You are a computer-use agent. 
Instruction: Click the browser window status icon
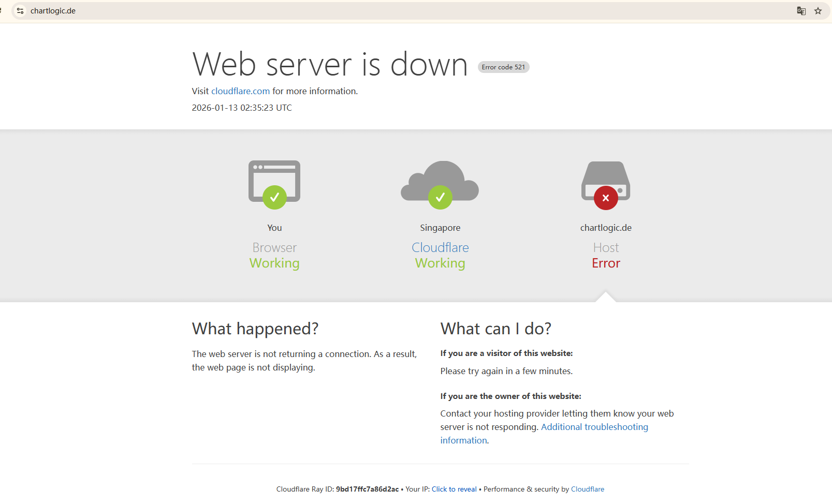[274, 185]
